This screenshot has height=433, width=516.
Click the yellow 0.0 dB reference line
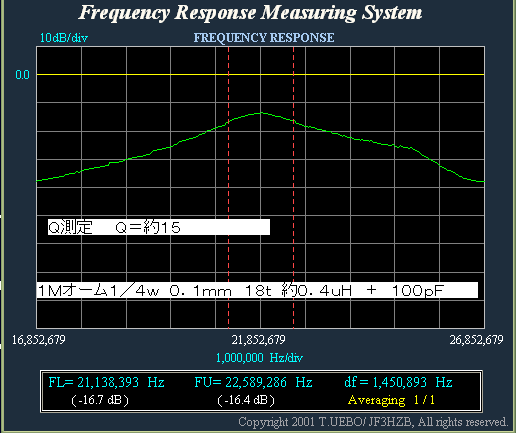pos(260,74)
